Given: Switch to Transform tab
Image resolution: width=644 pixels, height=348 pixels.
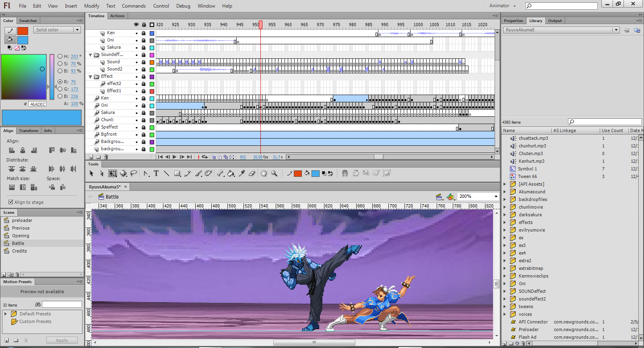Looking at the screenshot, I should pyautogui.click(x=28, y=131).
